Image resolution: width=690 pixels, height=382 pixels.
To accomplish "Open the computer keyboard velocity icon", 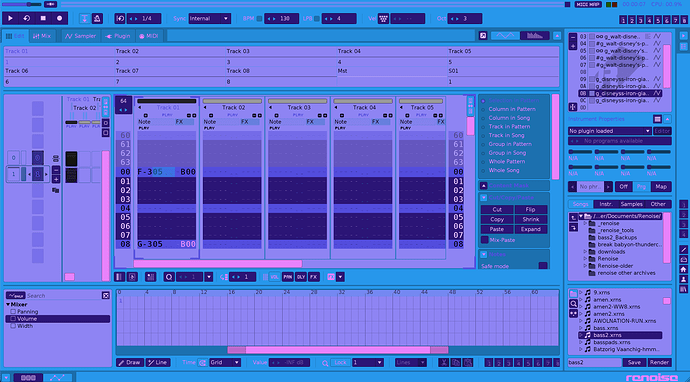I will [384, 18].
